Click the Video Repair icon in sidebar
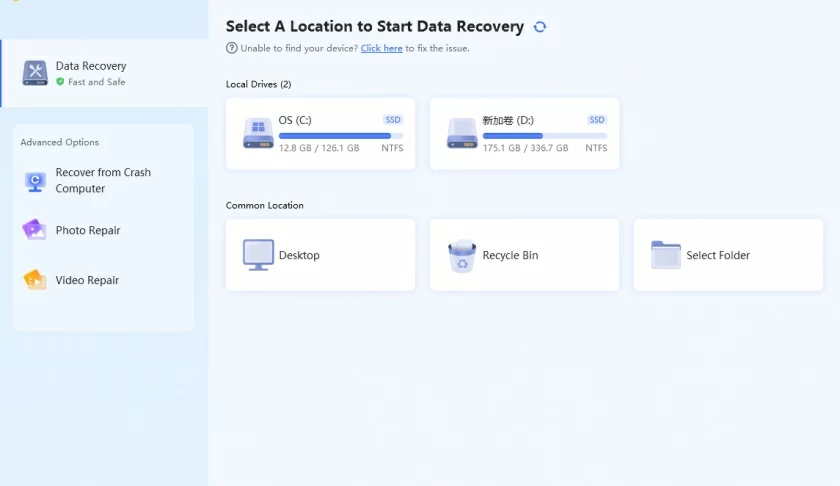Image resolution: width=840 pixels, height=486 pixels. click(35, 280)
